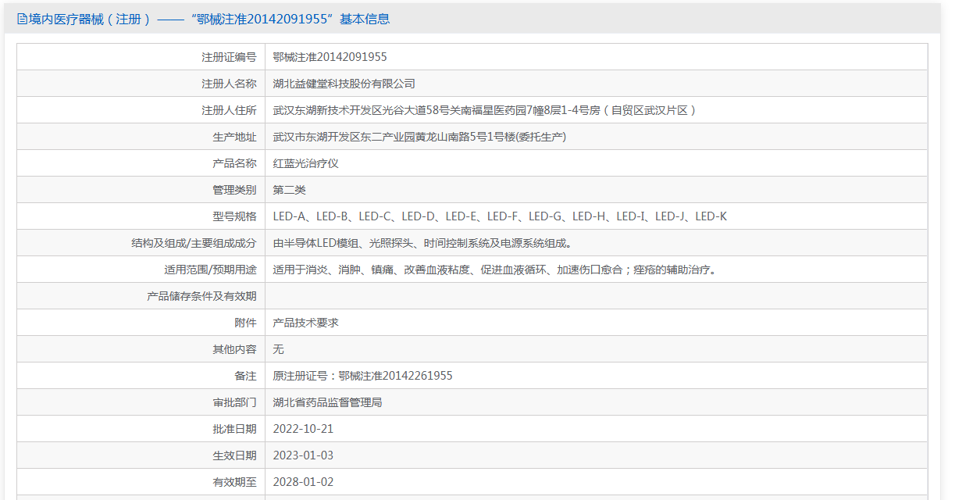Viewport: 980px width, 500px height.
Task: Select attachment value 产品技术要求
Action: point(305,323)
